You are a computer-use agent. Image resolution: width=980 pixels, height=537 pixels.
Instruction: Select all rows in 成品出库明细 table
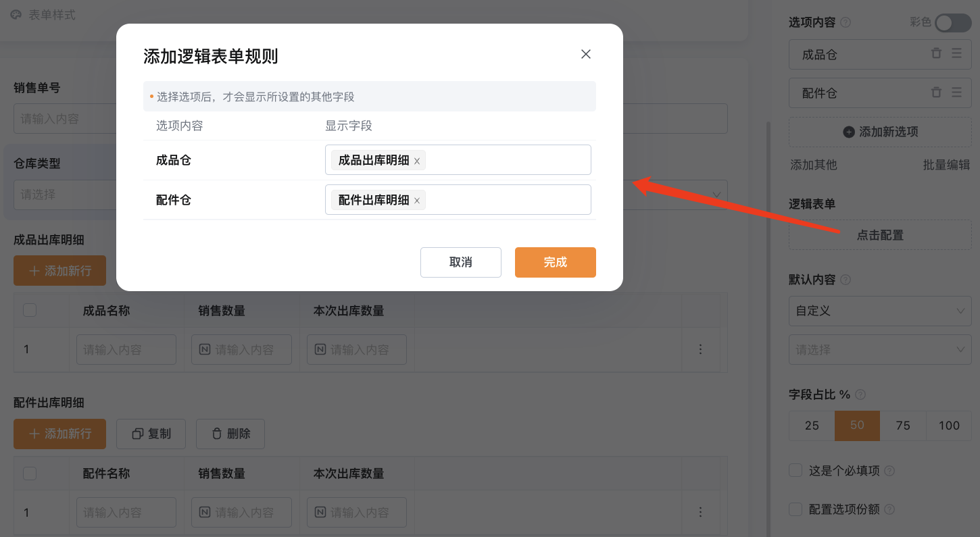point(30,311)
